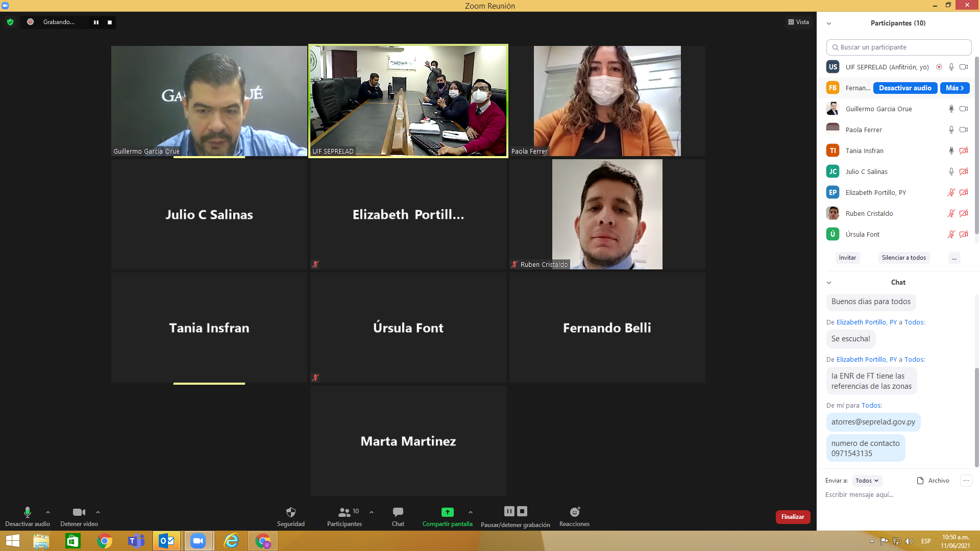Toggle Tania Insfran's microphone in participant list

pos(951,151)
